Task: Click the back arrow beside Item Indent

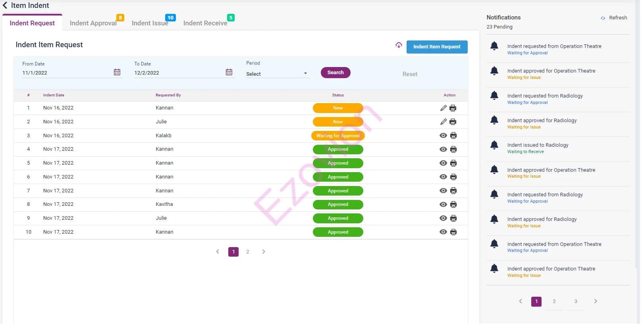Action: coord(5,6)
